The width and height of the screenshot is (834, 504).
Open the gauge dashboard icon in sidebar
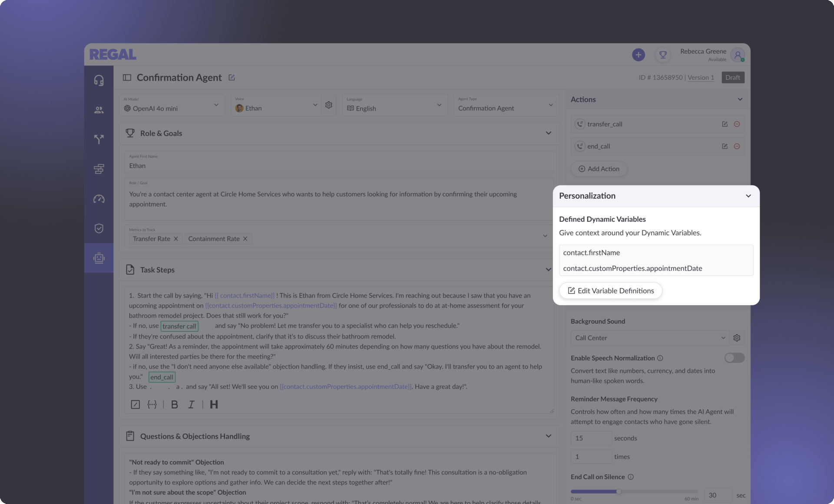[99, 199]
